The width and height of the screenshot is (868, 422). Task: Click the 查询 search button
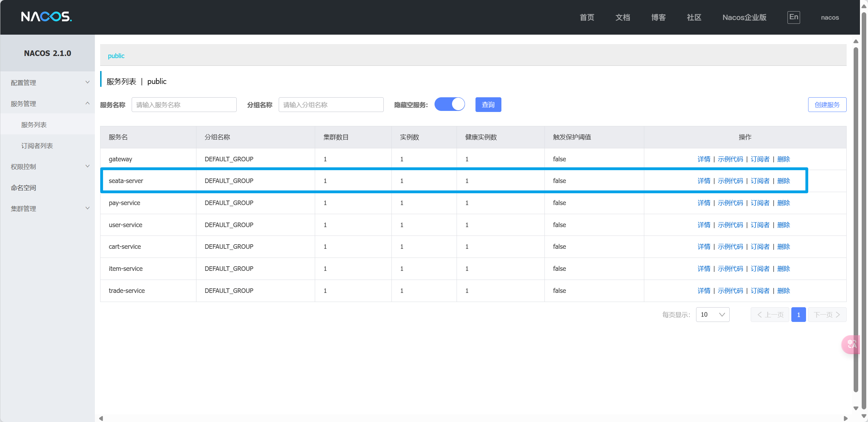point(488,105)
